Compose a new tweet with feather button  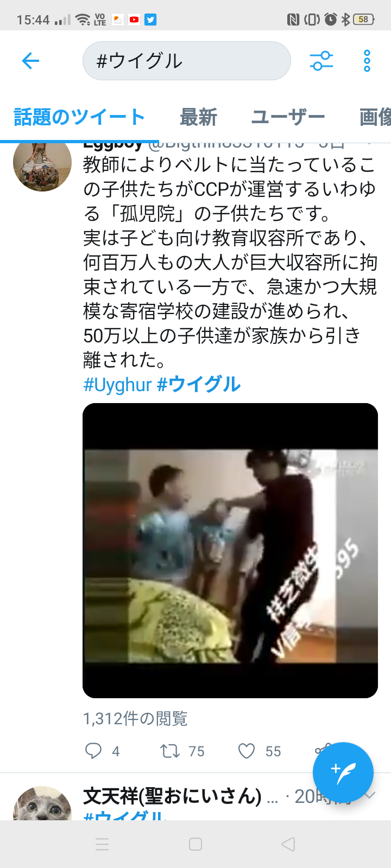(x=343, y=773)
